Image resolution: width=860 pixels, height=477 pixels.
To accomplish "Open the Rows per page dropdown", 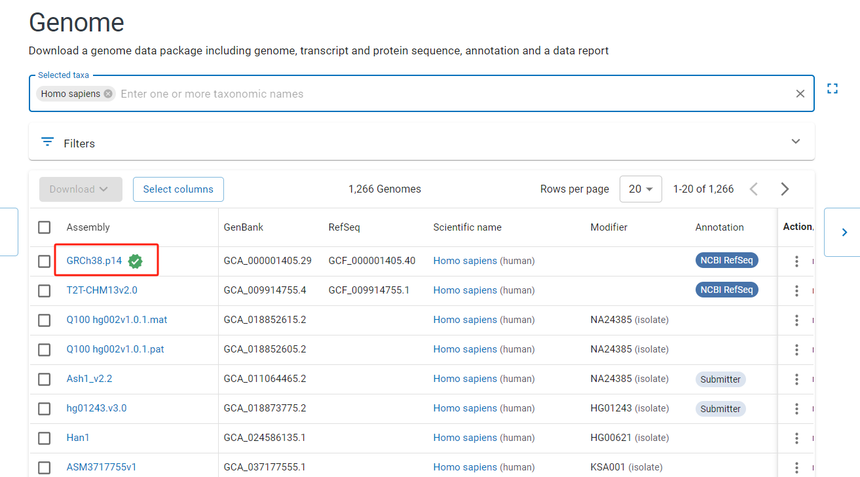I will tap(641, 189).
